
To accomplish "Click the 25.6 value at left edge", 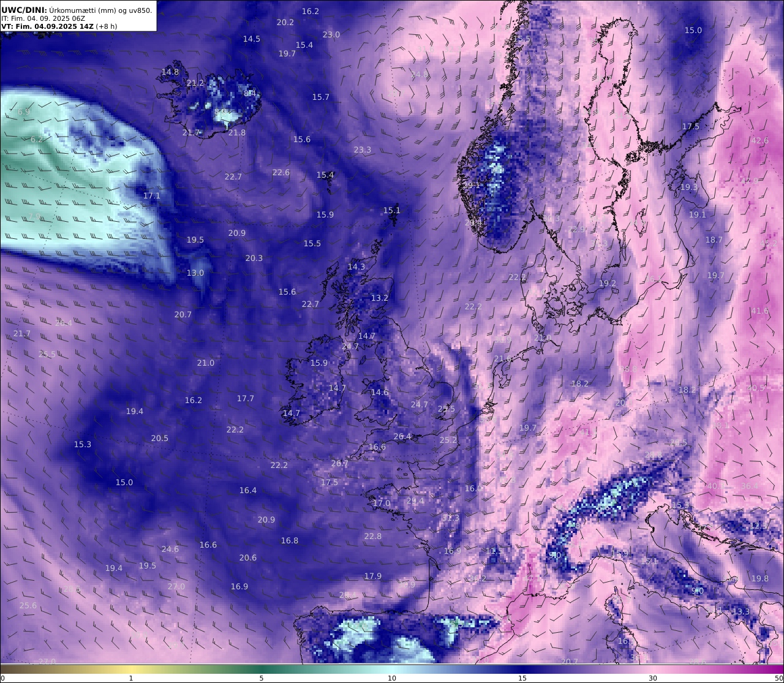I will click(28, 605).
